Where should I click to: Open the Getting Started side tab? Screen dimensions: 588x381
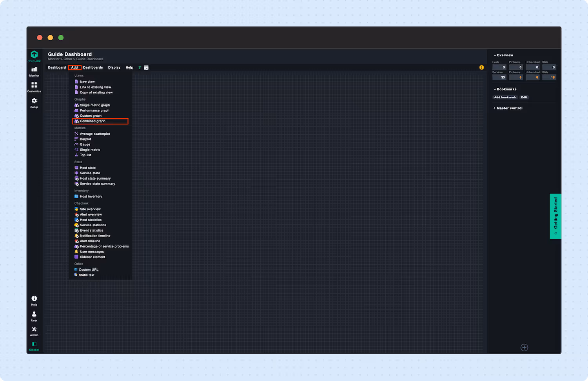click(555, 215)
